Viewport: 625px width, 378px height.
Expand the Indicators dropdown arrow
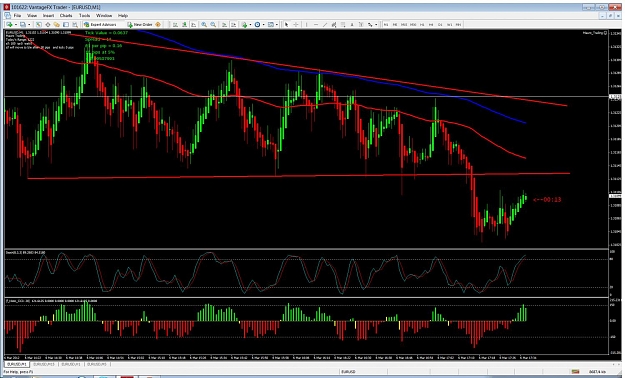250,24
